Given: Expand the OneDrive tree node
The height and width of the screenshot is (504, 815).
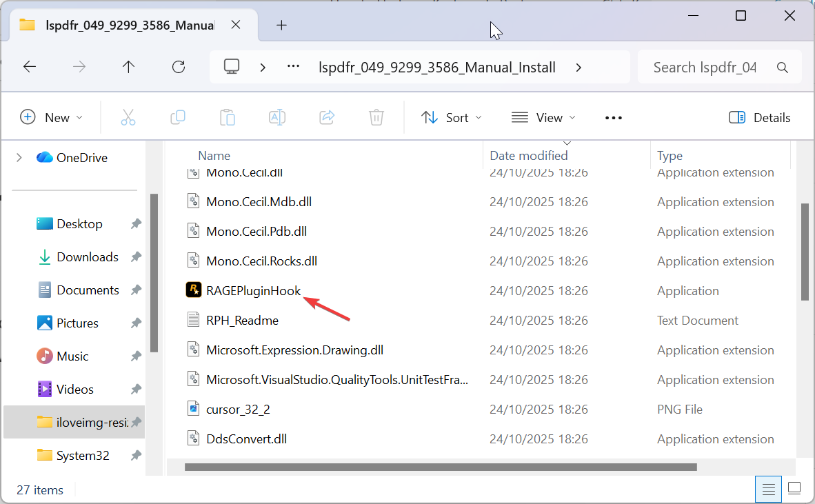Looking at the screenshot, I should (x=19, y=158).
